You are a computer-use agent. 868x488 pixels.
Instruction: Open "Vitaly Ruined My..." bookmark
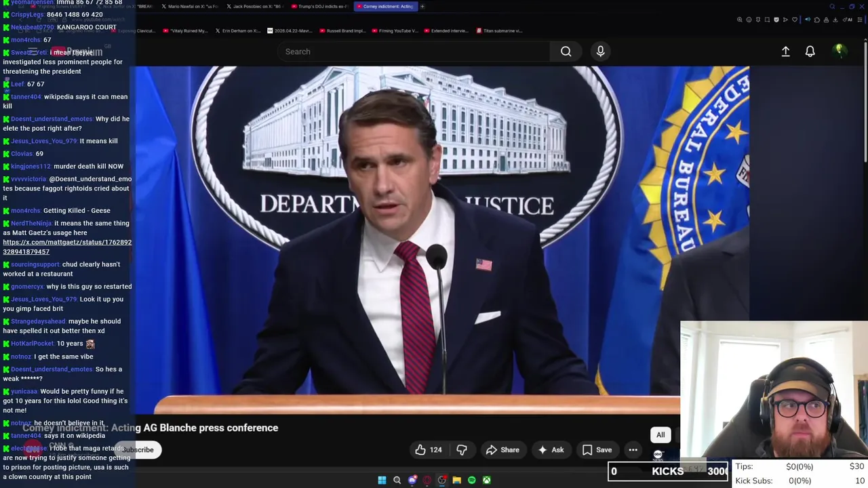point(185,30)
